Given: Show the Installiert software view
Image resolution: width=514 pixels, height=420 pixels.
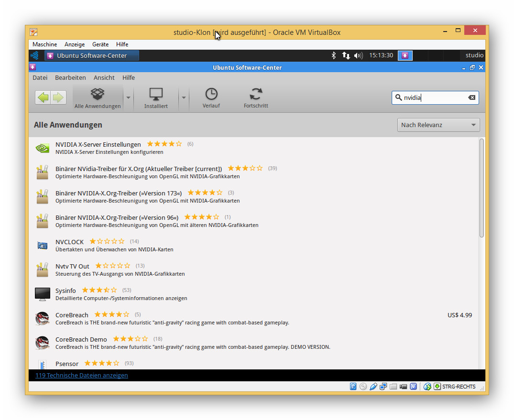Looking at the screenshot, I should [156, 97].
